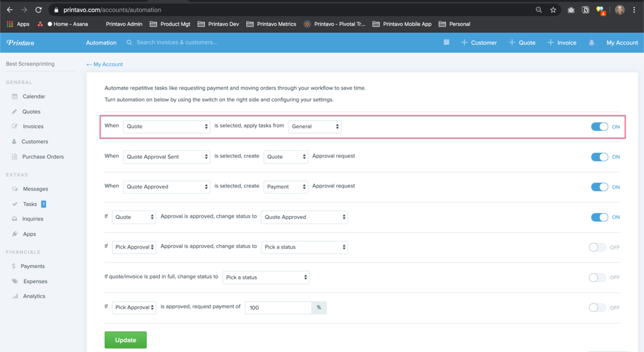Open Purchase Orders in the sidebar

coord(43,157)
